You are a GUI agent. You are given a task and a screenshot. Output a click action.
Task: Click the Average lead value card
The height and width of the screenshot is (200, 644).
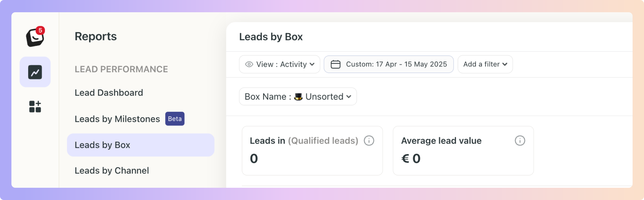tap(463, 151)
